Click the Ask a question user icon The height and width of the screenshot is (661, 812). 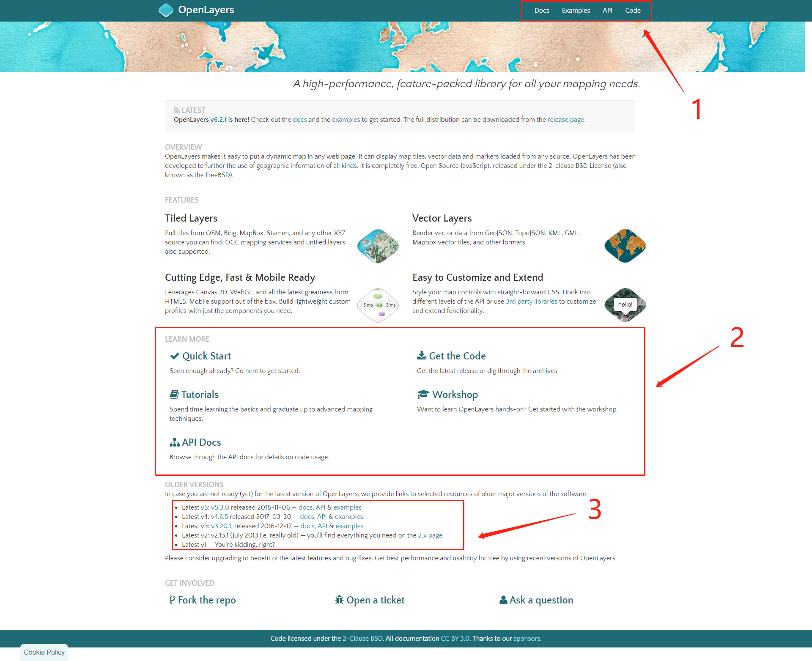503,600
